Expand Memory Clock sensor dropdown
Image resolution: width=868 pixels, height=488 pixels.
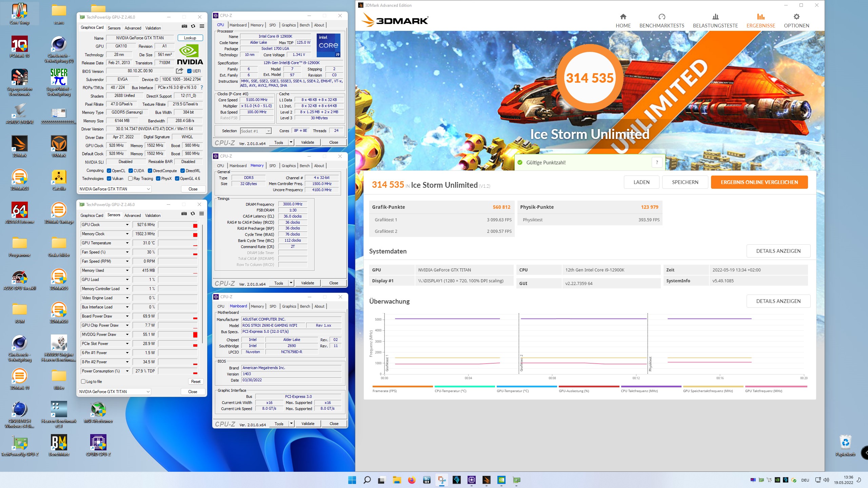point(127,234)
